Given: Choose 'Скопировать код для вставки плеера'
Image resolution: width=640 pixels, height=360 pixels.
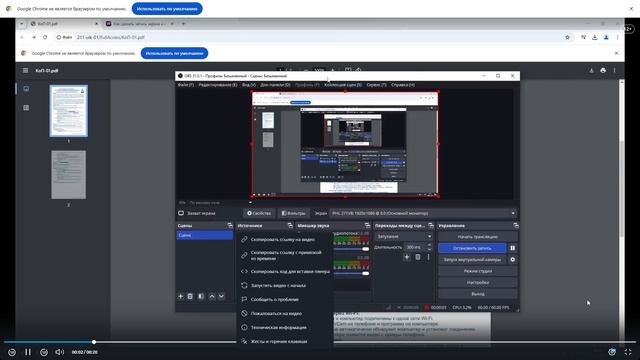Looking at the screenshot, I should [285, 271].
